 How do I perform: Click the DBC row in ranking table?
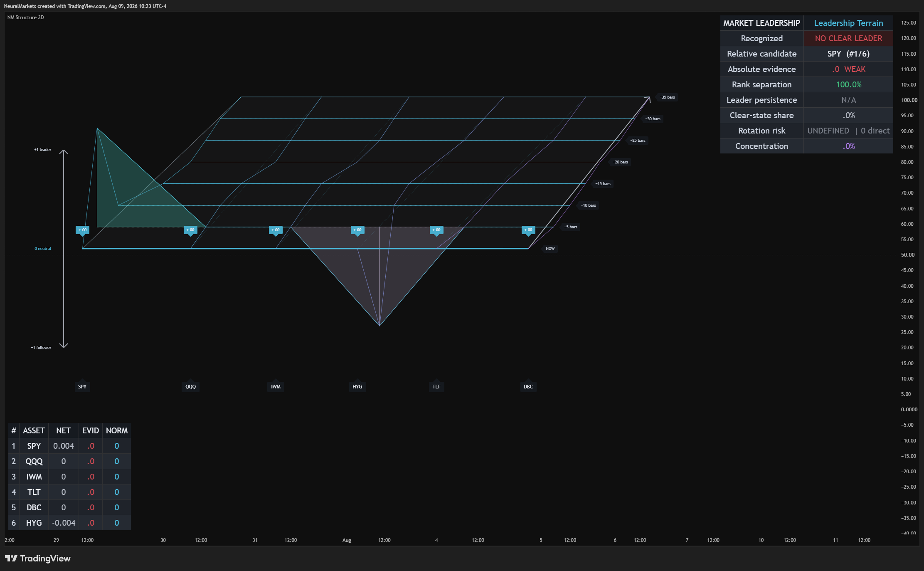click(69, 507)
